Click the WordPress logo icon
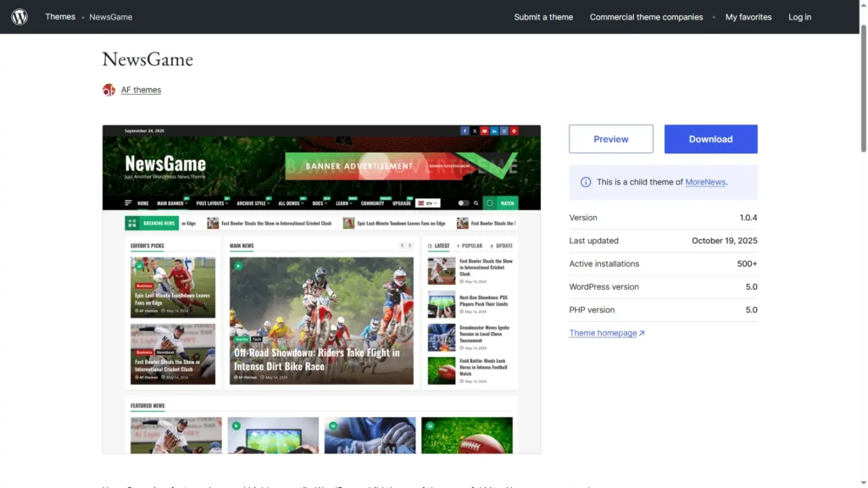This screenshot has height=488, width=868. click(19, 17)
